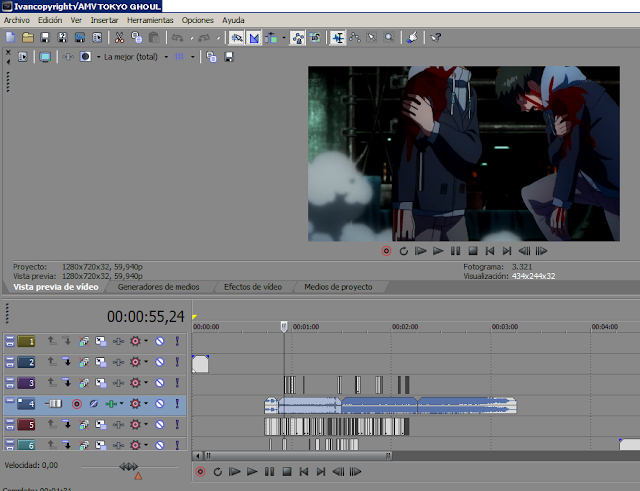Paste with the clipboard toolbar icon

(x=154, y=38)
